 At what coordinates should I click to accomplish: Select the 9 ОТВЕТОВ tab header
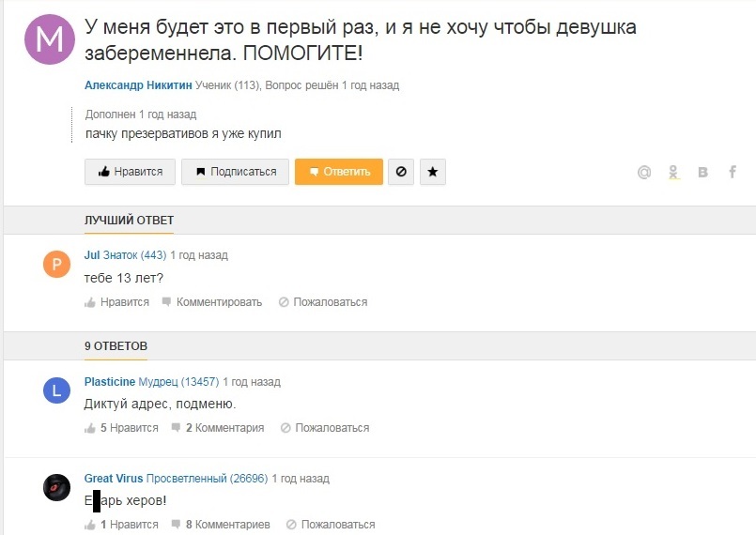click(x=116, y=346)
